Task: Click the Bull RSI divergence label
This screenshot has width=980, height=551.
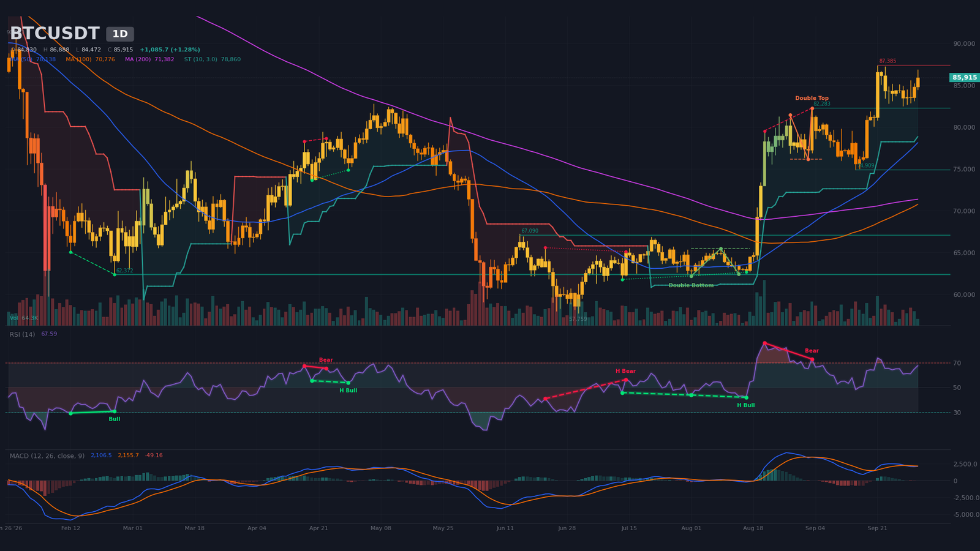Action: (x=114, y=419)
